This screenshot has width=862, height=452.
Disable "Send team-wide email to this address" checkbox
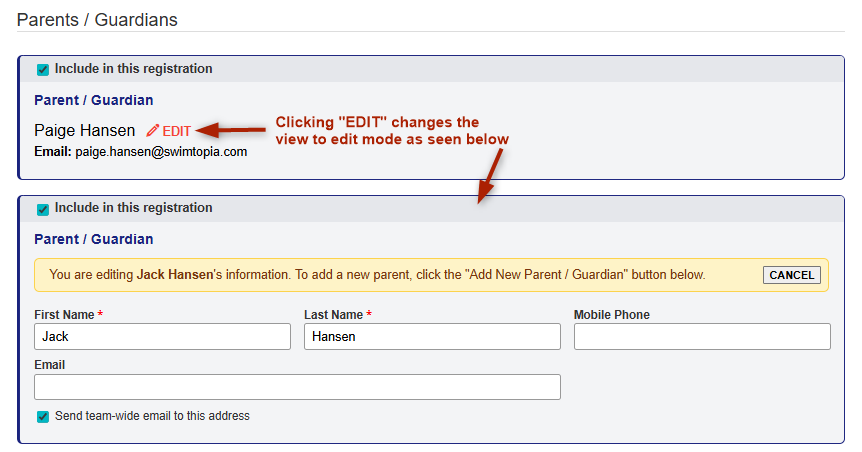(x=43, y=416)
